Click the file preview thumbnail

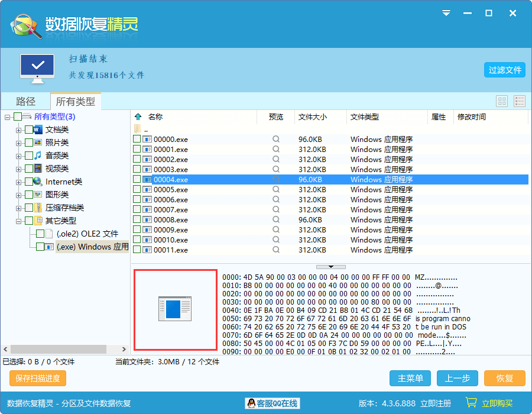click(176, 309)
